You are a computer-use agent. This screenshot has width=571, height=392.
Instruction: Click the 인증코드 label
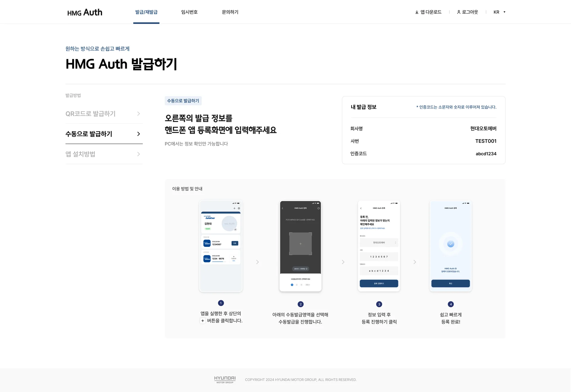click(x=359, y=153)
